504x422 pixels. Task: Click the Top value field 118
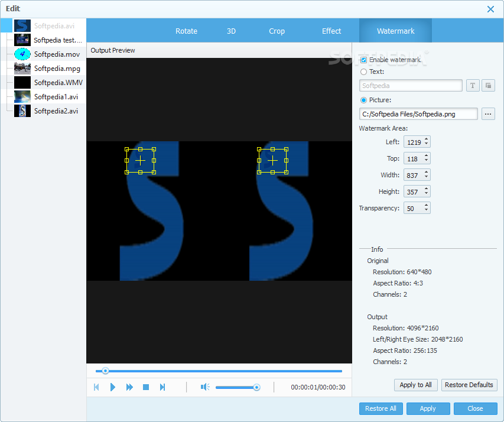pos(414,158)
